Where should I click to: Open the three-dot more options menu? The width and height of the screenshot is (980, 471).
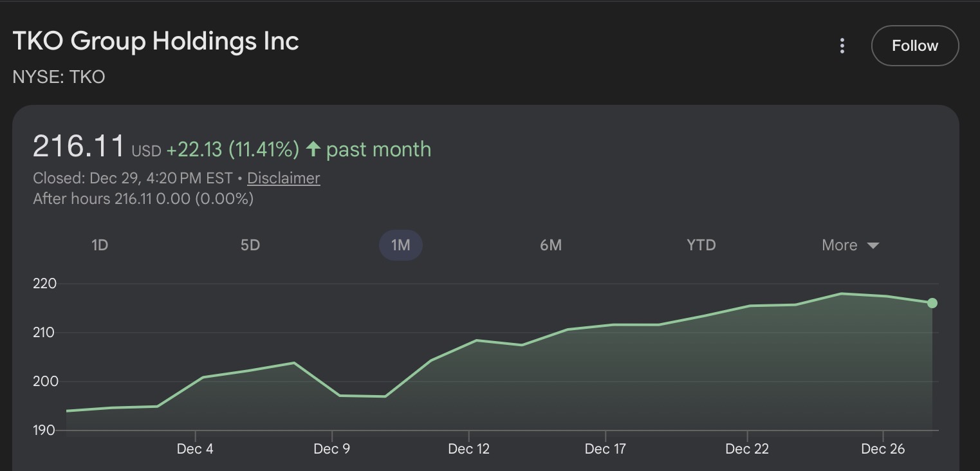click(842, 46)
